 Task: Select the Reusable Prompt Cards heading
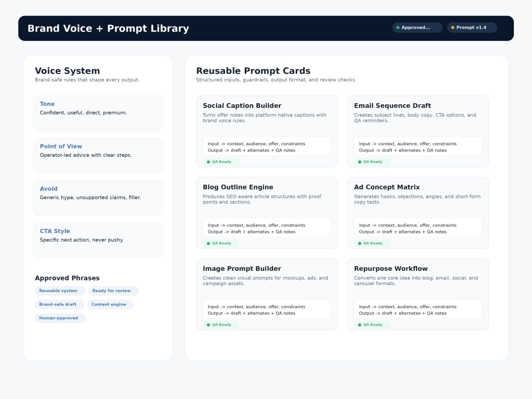[253, 71]
